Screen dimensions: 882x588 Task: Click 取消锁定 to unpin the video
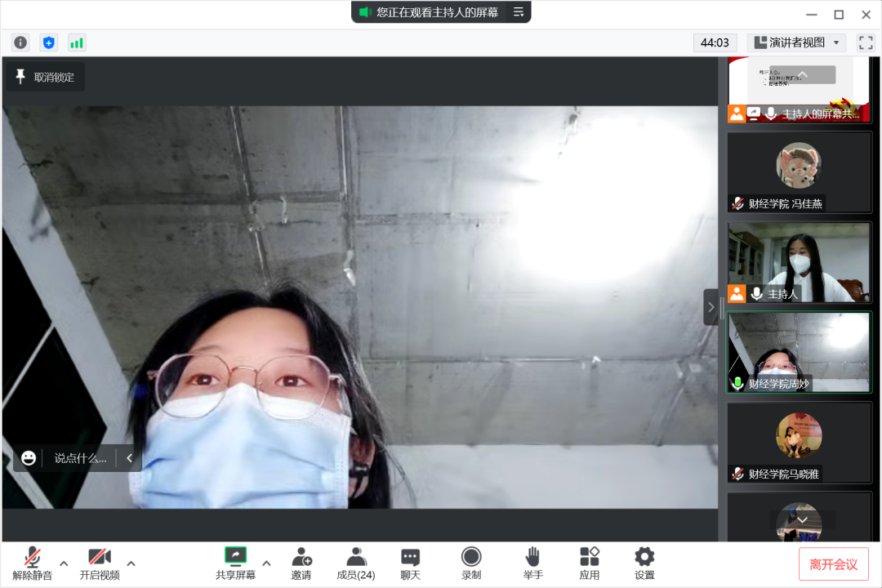tap(46, 77)
